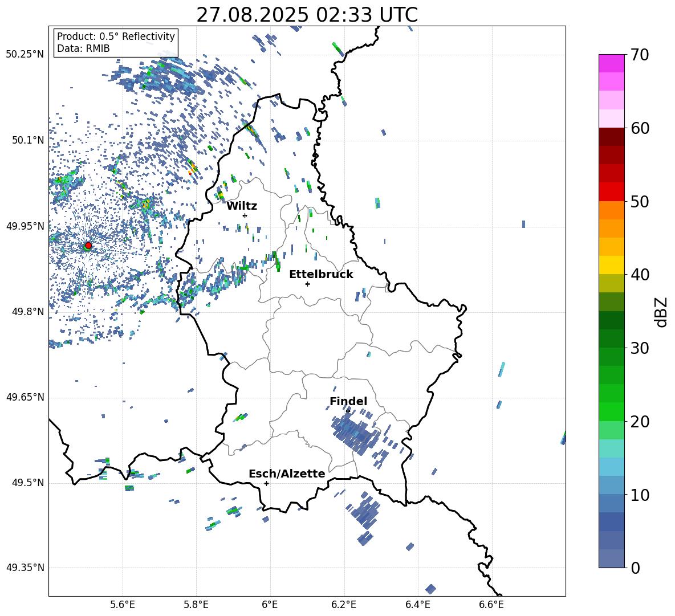675x616 pixels.
Task: Click the Ettelbruck location cross marker
Action: coord(307,284)
